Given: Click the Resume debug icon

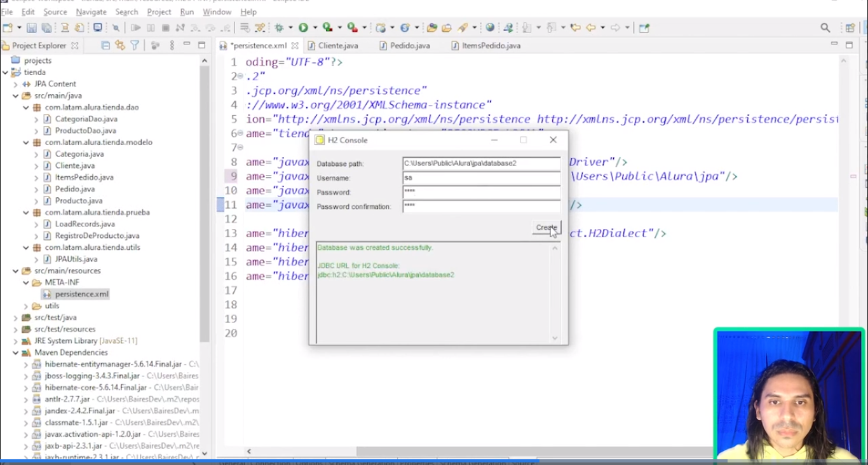Looking at the screenshot, I should coord(136,28).
